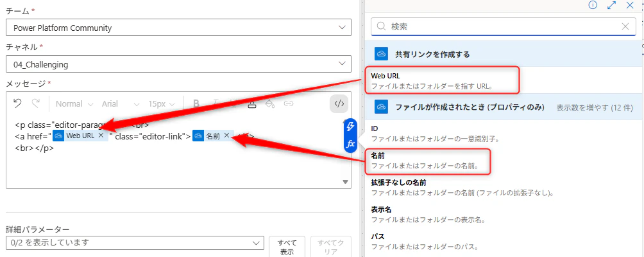The height and width of the screenshot is (257, 644).
Task: Click the すべてクリア button
Action: point(331,247)
